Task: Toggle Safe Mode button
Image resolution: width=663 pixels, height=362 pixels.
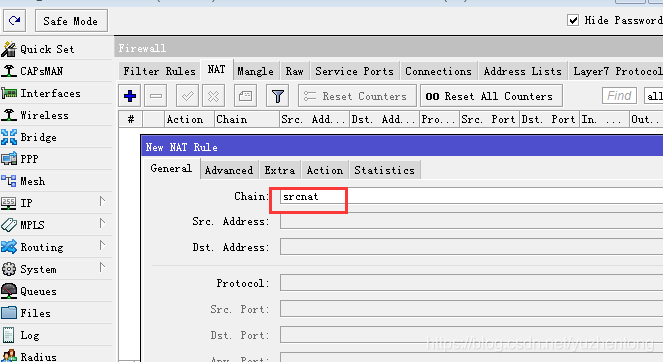Action: click(x=71, y=21)
